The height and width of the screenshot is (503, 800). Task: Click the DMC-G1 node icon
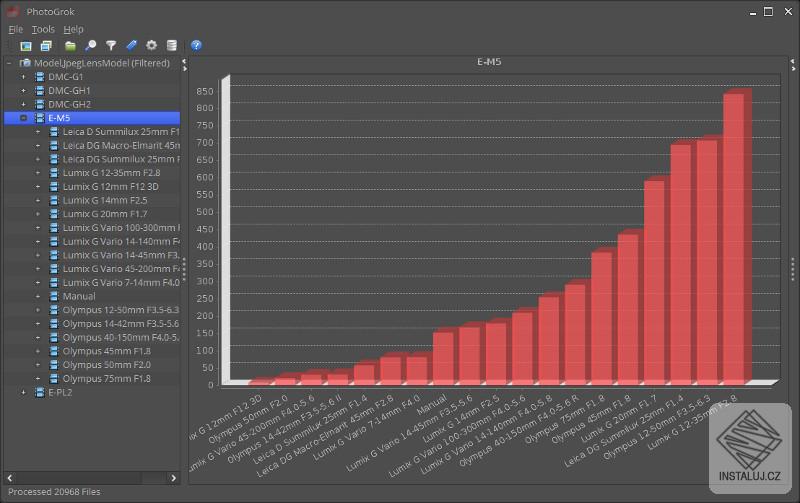click(40, 77)
